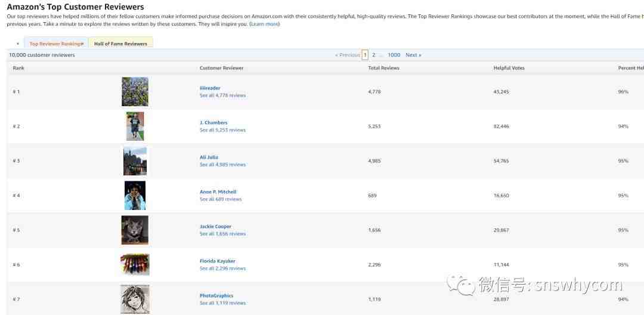Open PhotoGraphics' sketch profile picture
The image size is (644, 315).
135,299
